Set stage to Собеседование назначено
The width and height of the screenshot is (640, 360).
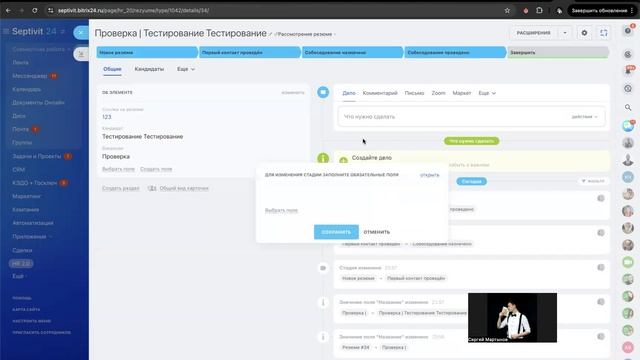click(353, 52)
